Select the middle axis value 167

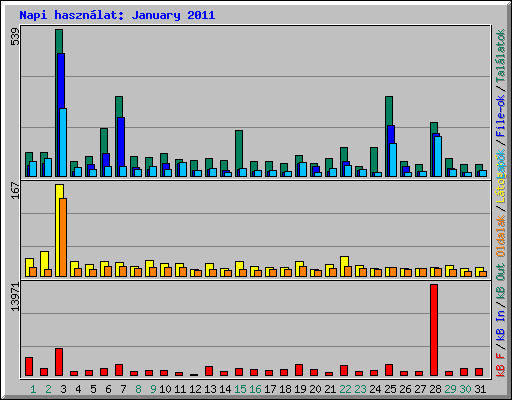click(15, 190)
